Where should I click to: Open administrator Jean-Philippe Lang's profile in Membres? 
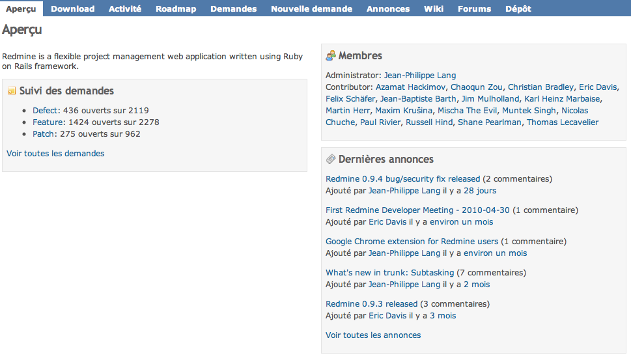[x=420, y=76]
